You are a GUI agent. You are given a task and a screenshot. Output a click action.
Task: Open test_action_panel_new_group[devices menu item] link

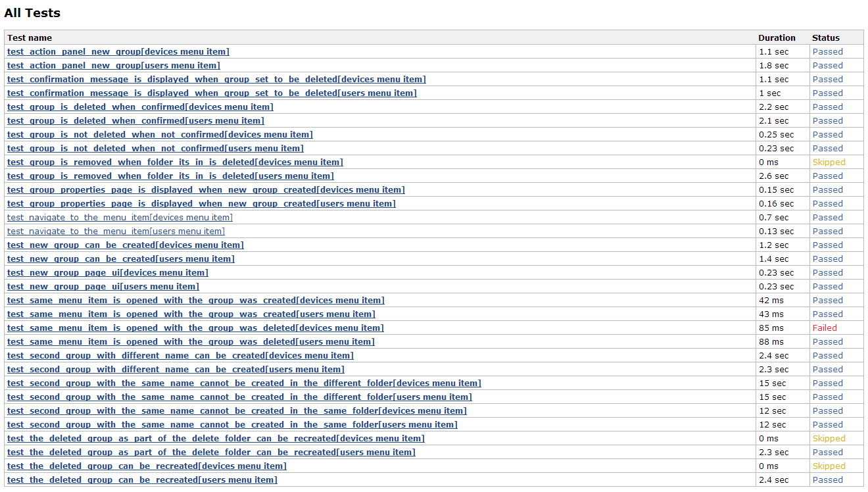click(118, 52)
